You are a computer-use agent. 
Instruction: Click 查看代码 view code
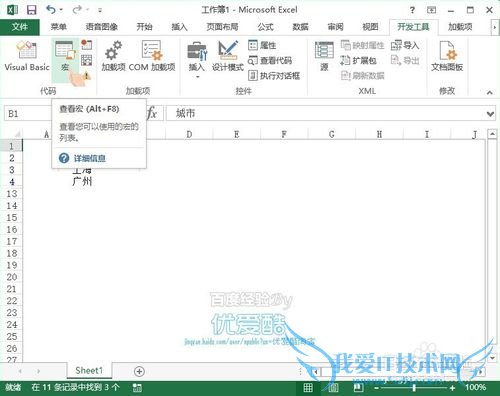(x=270, y=60)
